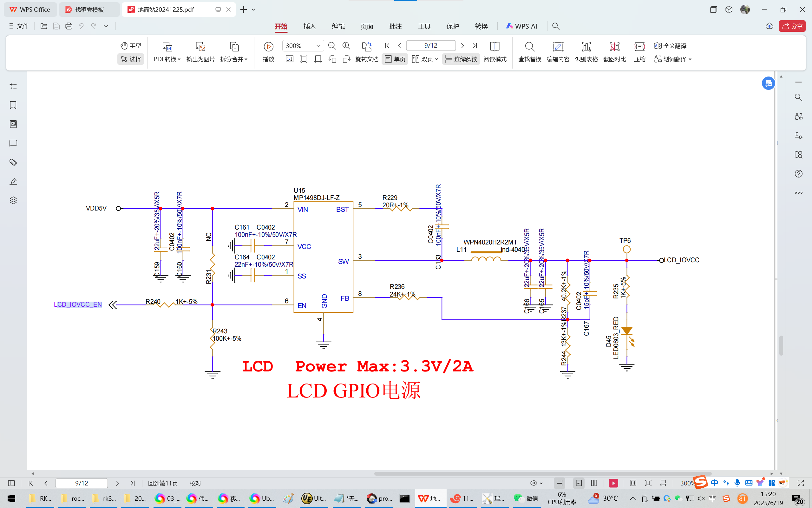Click the red 分享 share button
The width and height of the screenshot is (812, 508).
pyautogui.click(x=792, y=26)
